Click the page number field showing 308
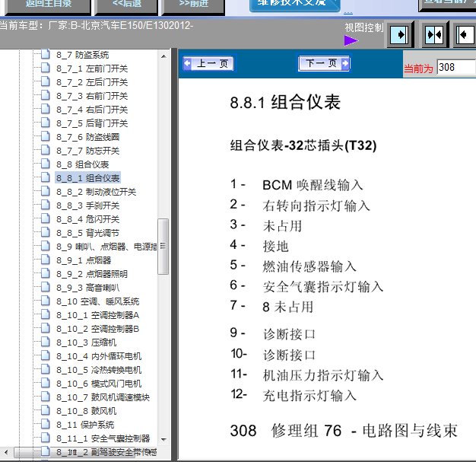 coord(455,67)
